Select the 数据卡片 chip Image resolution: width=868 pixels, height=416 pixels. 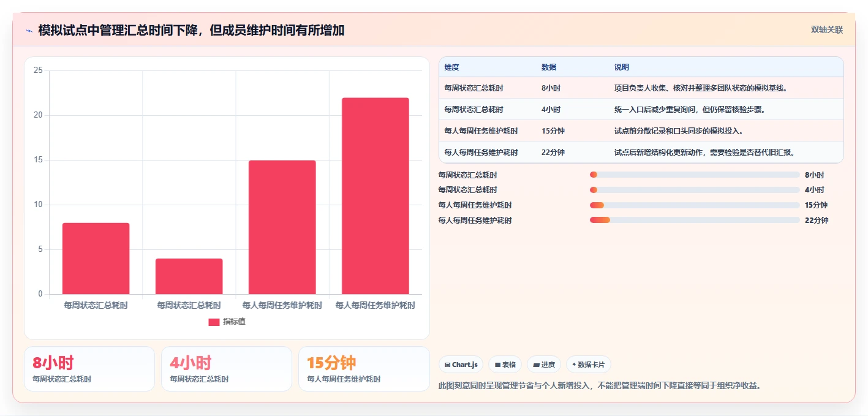(x=588, y=365)
